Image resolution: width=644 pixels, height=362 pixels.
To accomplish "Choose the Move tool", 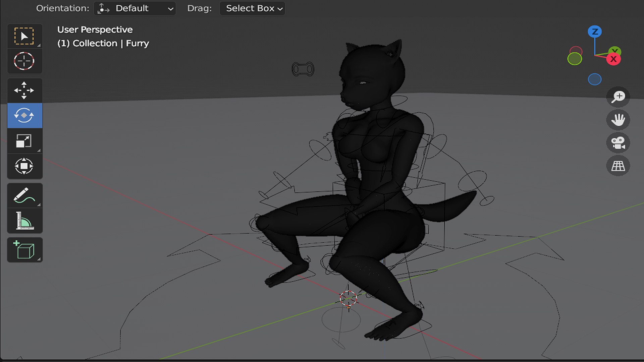I will [24, 90].
